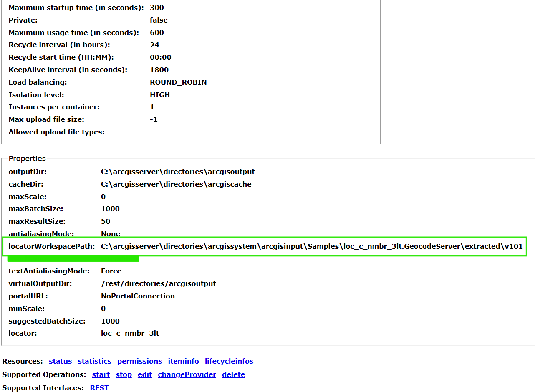Click the start operation link
The height and width of the screenshot is (392, 535).
pyautogui.click(x=101, y=374)
